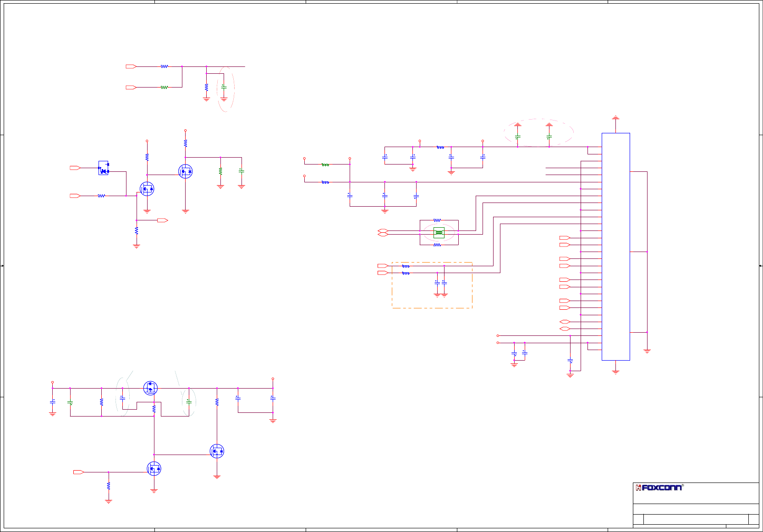Select the input port wired to the diode package box

point(75,168)
